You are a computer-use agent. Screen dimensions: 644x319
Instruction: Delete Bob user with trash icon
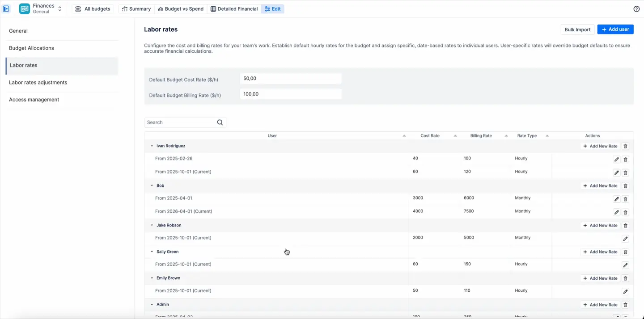coord(626,186)
